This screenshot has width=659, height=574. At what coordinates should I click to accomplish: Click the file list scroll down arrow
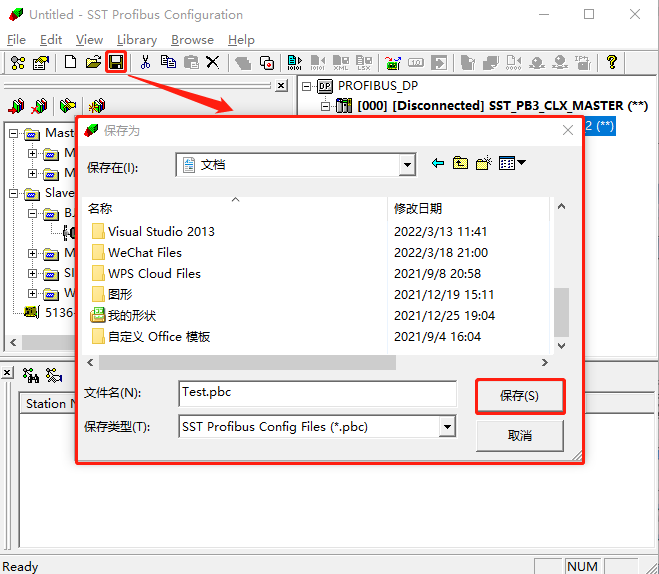[561, 346]
